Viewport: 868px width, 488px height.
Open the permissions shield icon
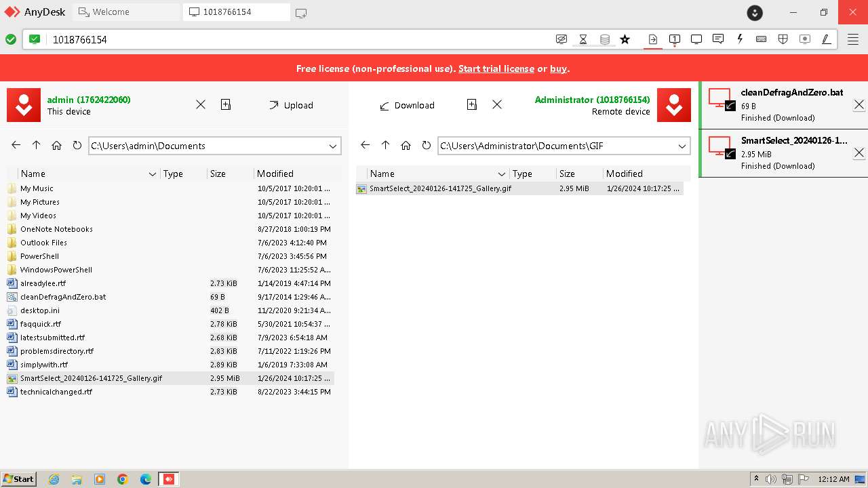click(x=783, y=39)
